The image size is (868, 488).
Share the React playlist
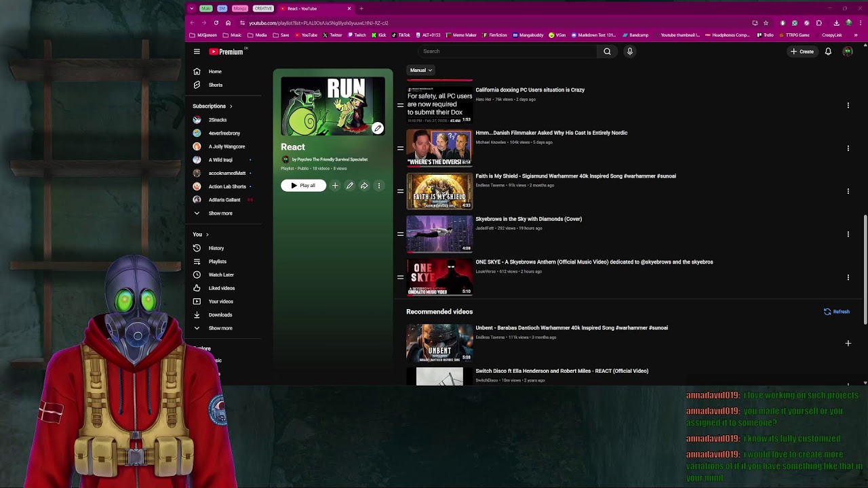coord(364,186)
